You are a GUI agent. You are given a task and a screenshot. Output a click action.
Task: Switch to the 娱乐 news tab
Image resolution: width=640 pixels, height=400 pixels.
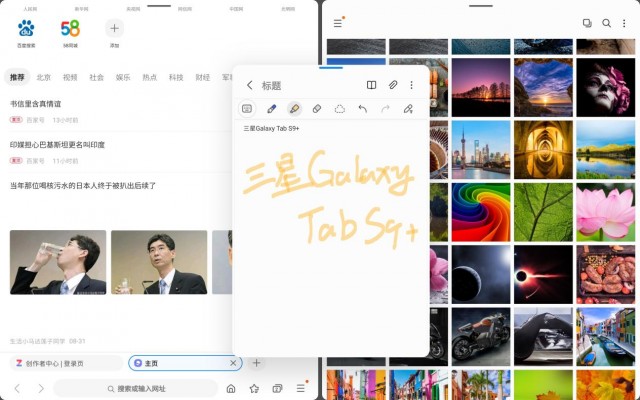tap(123, 77)
